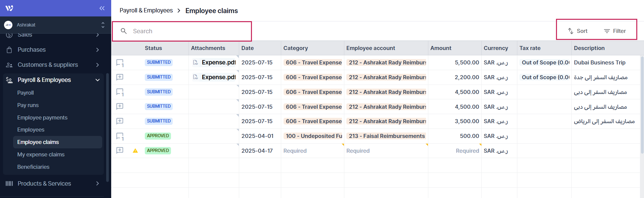Image resolution: width=644 pixels, height=198 pixels.
Task: Open the Filter options
Action: pyautogui.click(x=615, y=31)
